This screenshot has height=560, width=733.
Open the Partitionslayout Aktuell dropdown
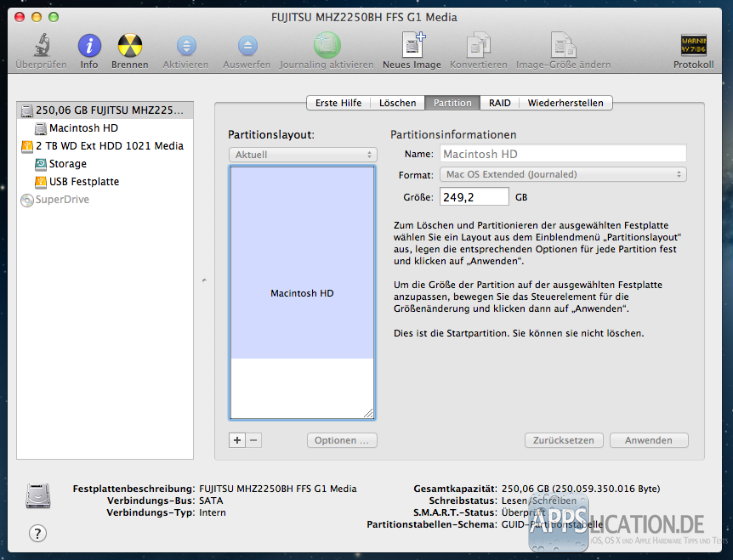point(303,155)
